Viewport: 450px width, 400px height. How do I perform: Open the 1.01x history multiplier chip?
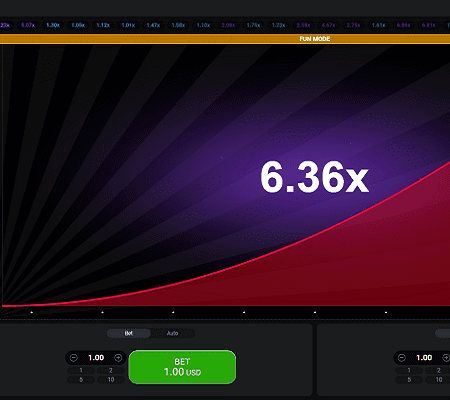128,25
